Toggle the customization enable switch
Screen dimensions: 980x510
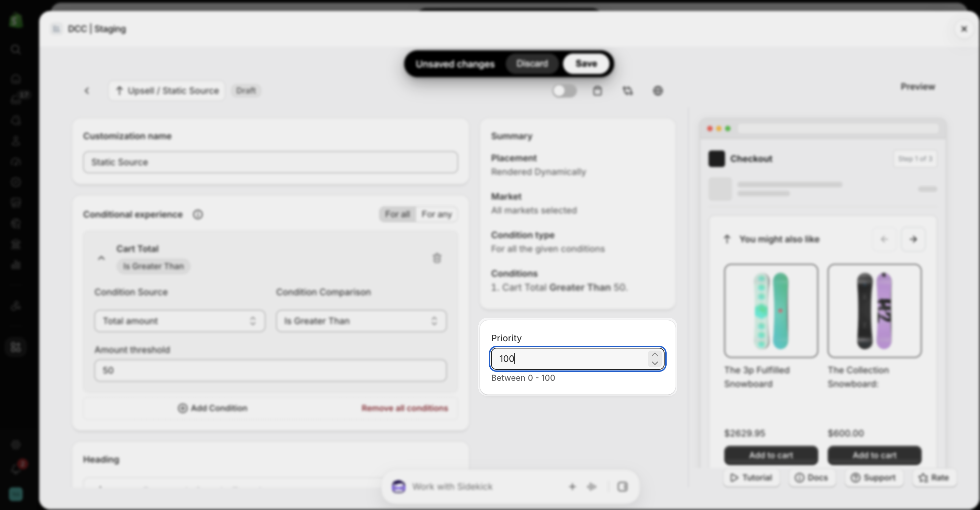[x=564, y=91]
